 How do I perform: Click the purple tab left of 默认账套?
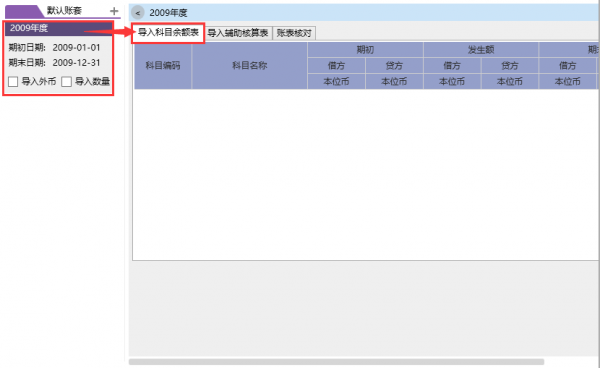tap(24, 11)
